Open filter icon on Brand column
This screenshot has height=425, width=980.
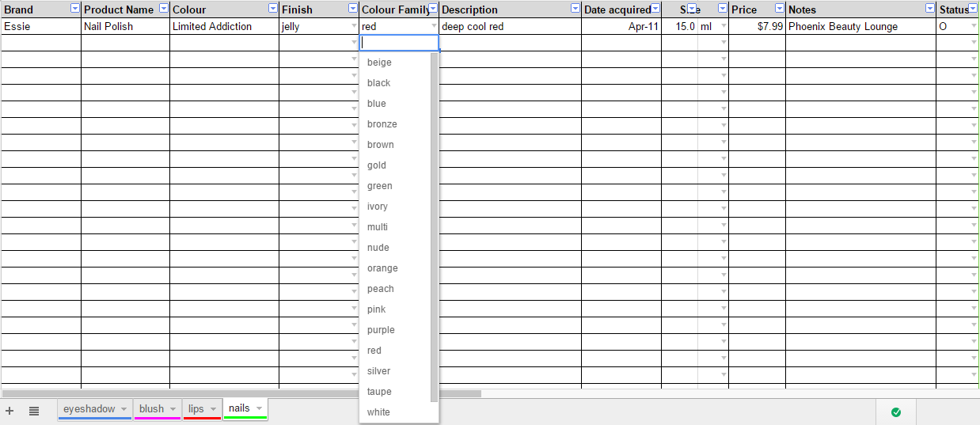[x=75, y=9]
